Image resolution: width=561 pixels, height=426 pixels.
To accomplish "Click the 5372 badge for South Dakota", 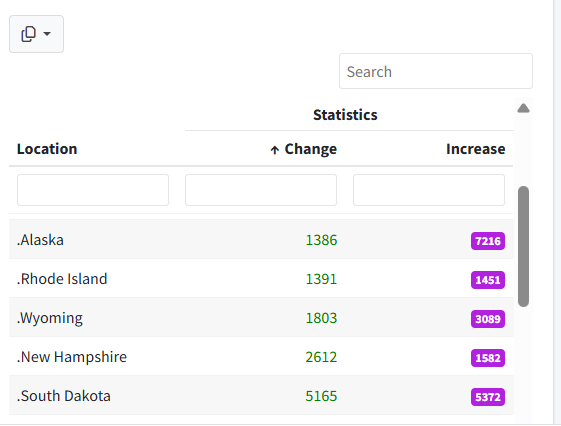I will 488,397.
